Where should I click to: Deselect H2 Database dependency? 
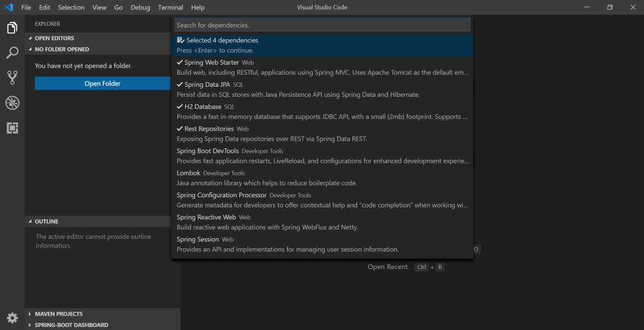pyautogui.click(x=322, y=112)
